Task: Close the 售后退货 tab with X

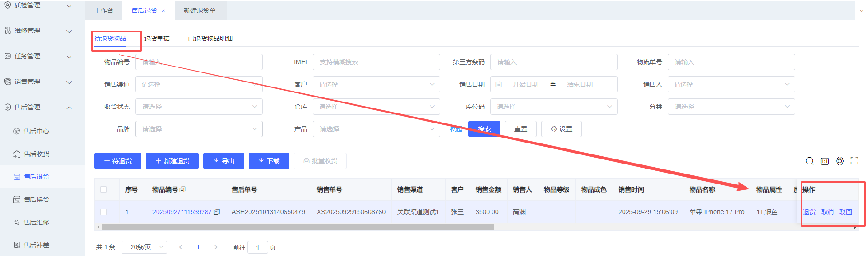Action: click(x=163, y=11)
